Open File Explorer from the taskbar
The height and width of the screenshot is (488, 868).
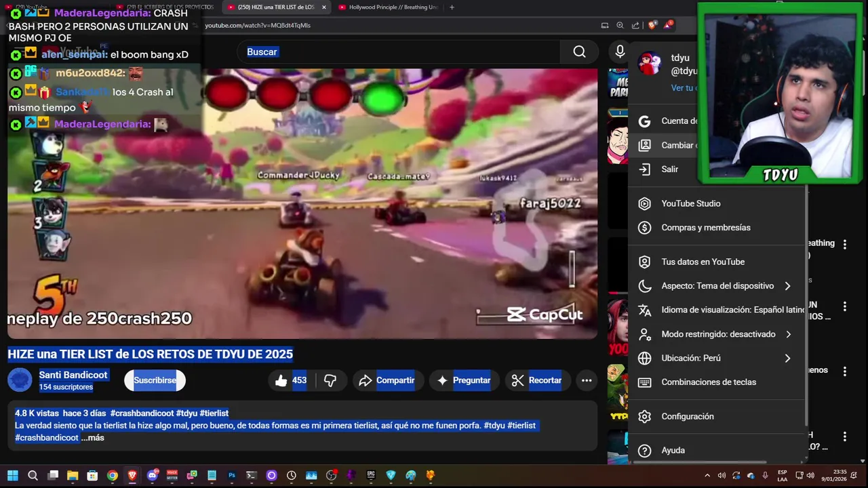coord(73,475)
